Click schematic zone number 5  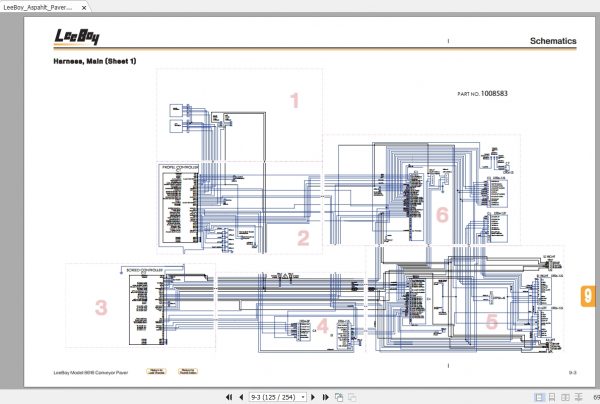[x=492, y=321]
